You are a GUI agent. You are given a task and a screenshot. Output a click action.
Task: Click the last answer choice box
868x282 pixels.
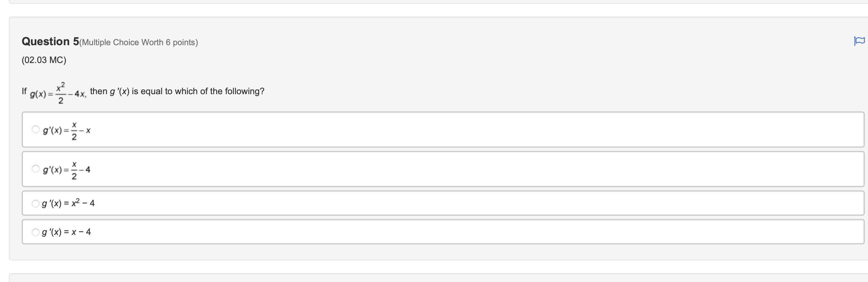click(404, 232)
